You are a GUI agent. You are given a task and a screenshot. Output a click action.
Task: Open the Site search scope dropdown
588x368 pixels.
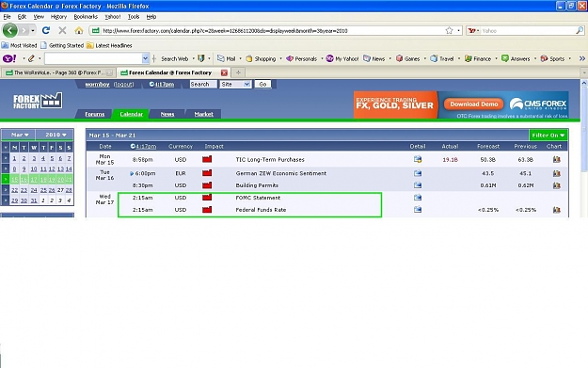pos(235,85)
